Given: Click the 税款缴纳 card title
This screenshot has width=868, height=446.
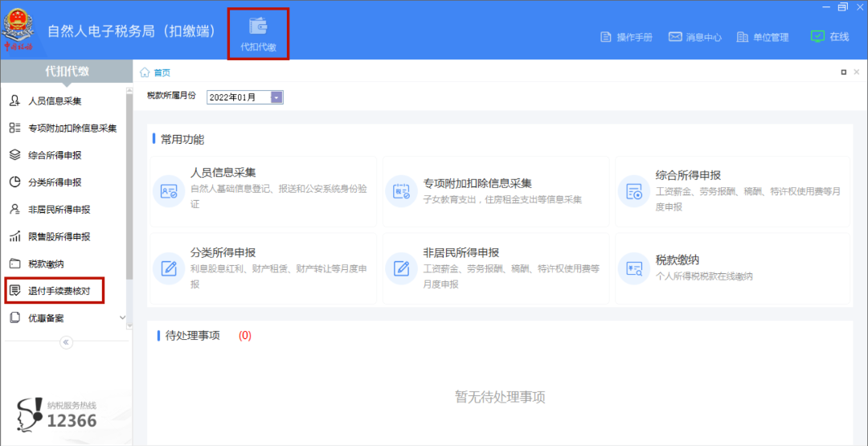Looking at the screenshot, I should (678, 260).
